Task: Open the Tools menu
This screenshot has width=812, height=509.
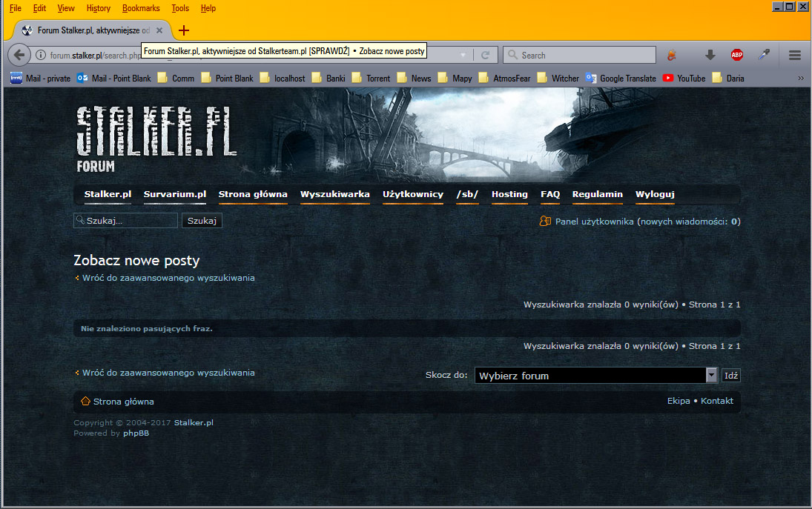Action: coord(180,8)
